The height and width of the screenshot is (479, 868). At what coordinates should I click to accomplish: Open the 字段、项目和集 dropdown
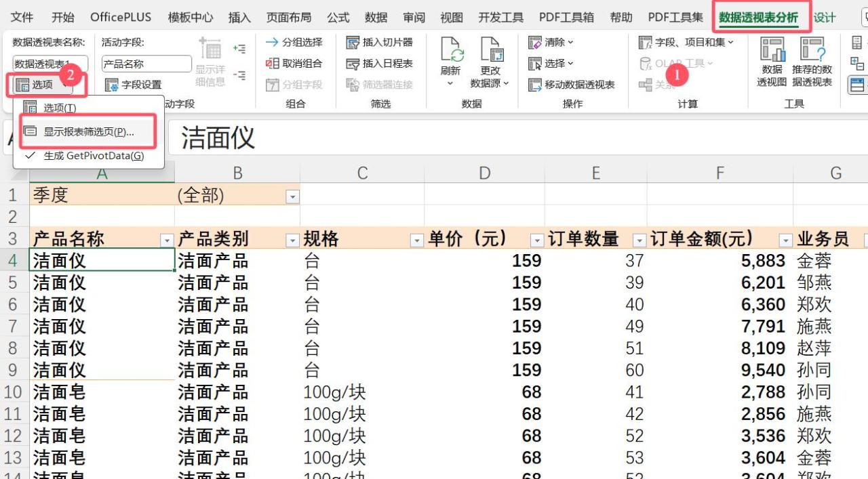(686, 42)
